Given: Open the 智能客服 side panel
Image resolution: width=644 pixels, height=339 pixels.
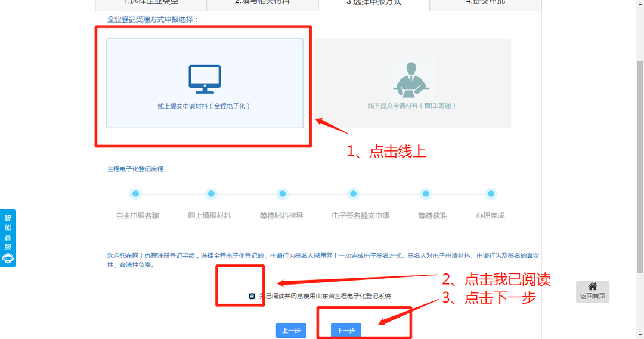Looking at the screenshot, I should coord(8,232).
